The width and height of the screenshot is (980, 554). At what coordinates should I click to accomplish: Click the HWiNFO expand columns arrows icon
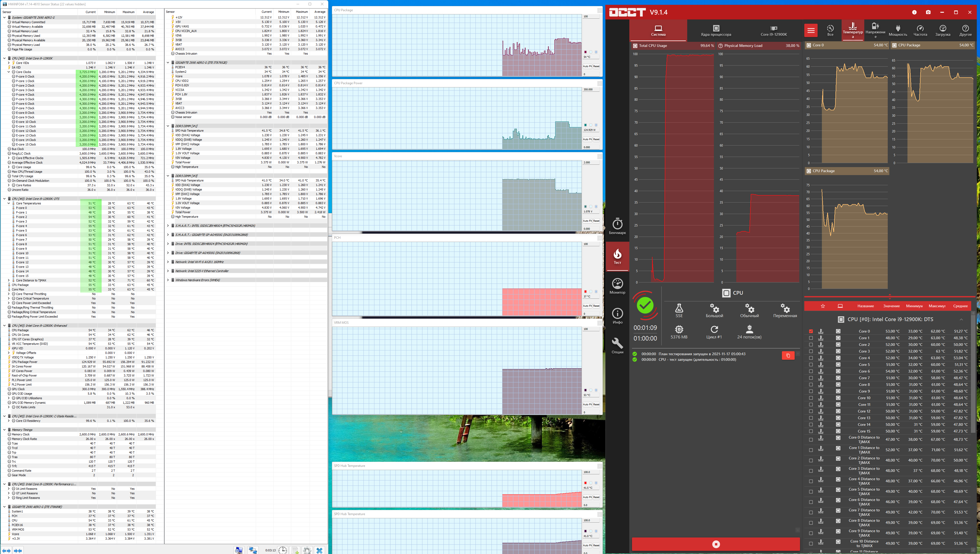(6, 550)
